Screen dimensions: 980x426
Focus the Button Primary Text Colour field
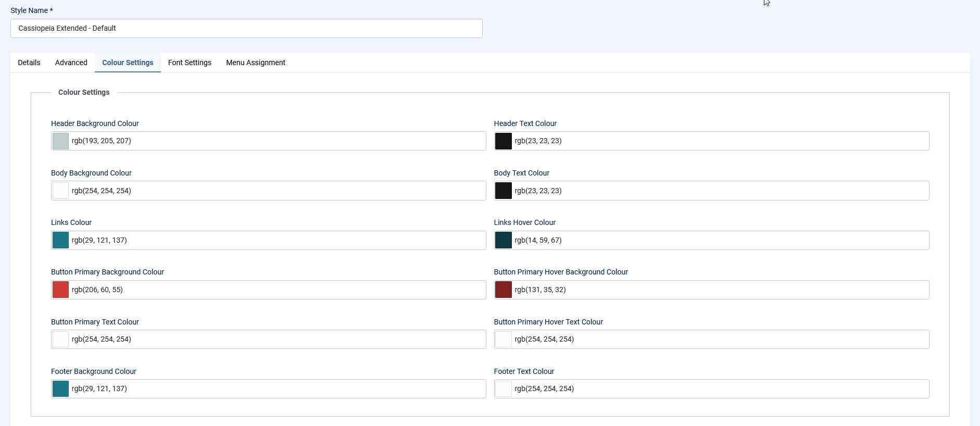tap(276, 339)
